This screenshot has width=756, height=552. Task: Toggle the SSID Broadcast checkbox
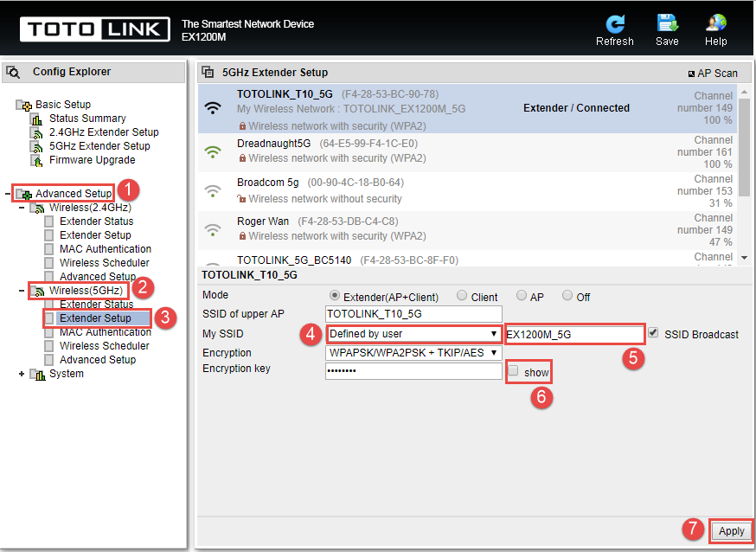pyautogui.click(x=653, y=332)
